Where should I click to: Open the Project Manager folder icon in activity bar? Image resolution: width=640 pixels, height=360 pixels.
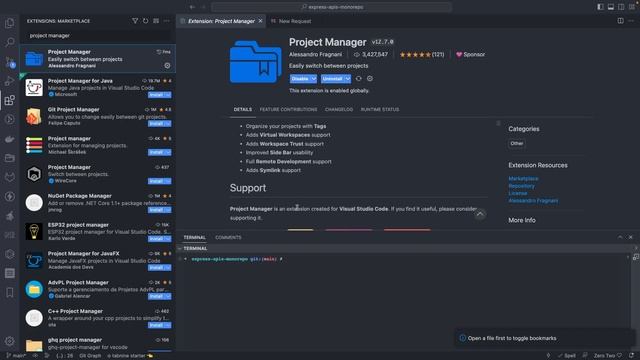[9, 158]
